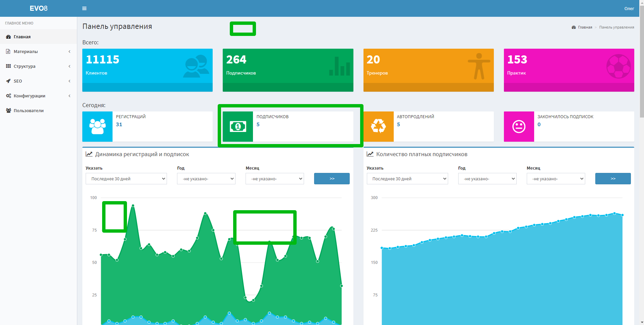Click the neutral face icon for ended subscriptions

point(519,127)
